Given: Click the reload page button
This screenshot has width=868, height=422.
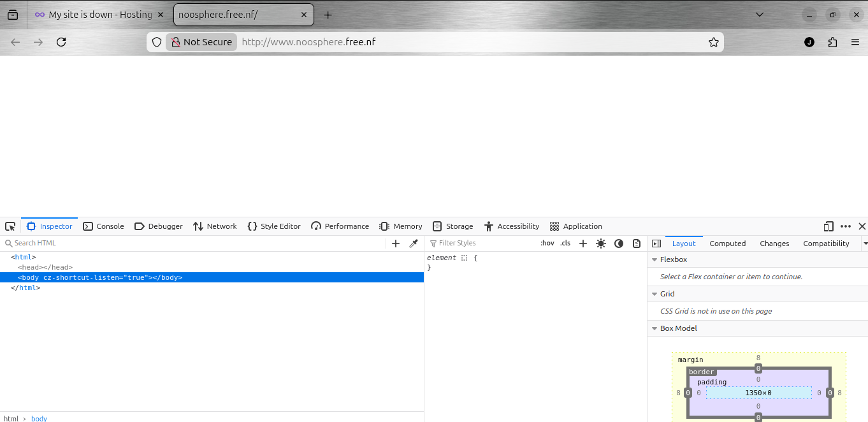Looking at the screenshot, I should point(61,42).
